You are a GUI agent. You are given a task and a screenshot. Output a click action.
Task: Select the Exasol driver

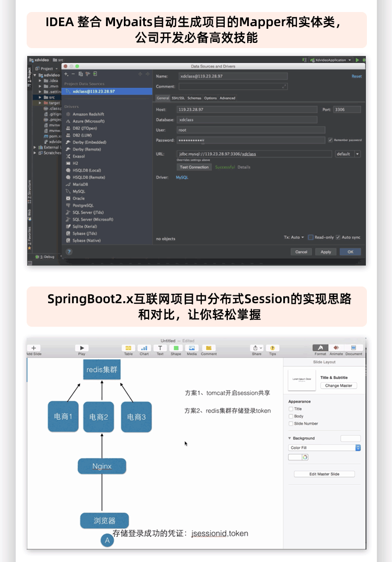78,156
